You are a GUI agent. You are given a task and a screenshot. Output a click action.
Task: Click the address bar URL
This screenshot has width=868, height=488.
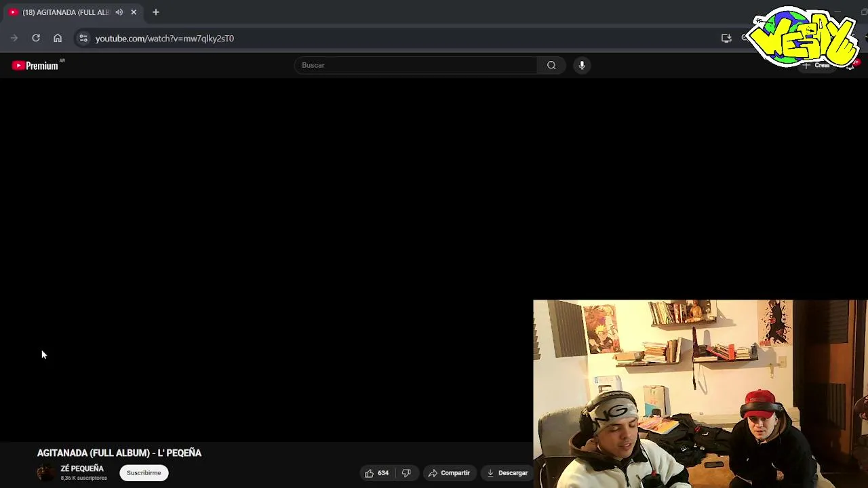click(x=165, y=39)
